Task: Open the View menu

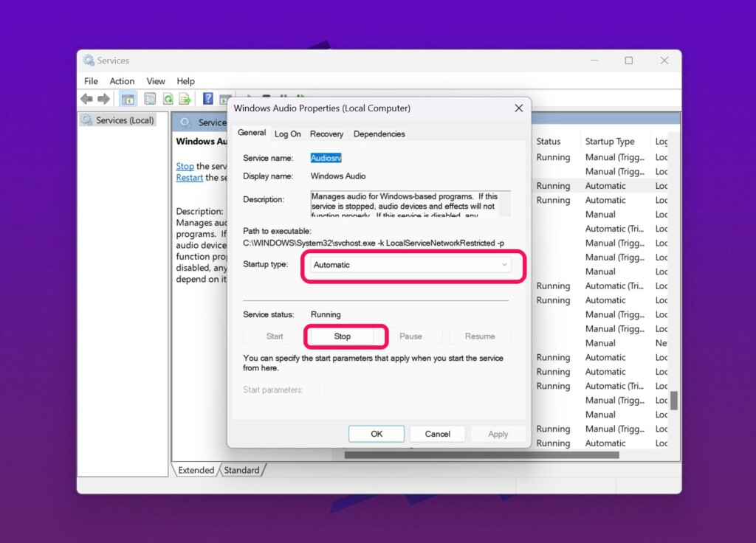Action: [156, 81]
